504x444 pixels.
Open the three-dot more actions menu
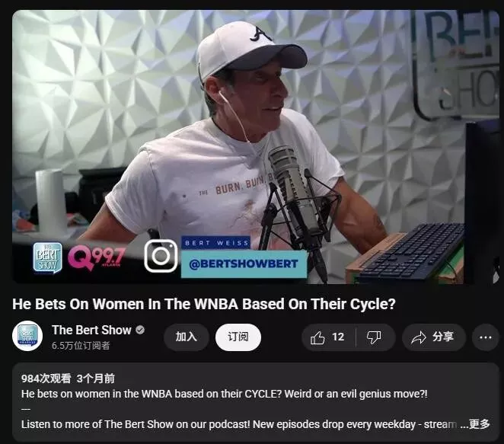(x=485, y=337)
